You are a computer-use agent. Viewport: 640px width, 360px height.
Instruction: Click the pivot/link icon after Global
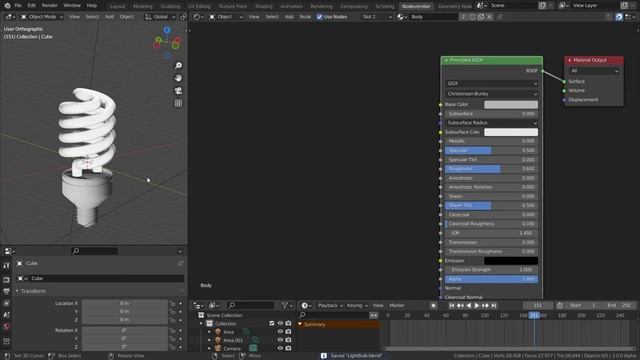pos(183,17)
